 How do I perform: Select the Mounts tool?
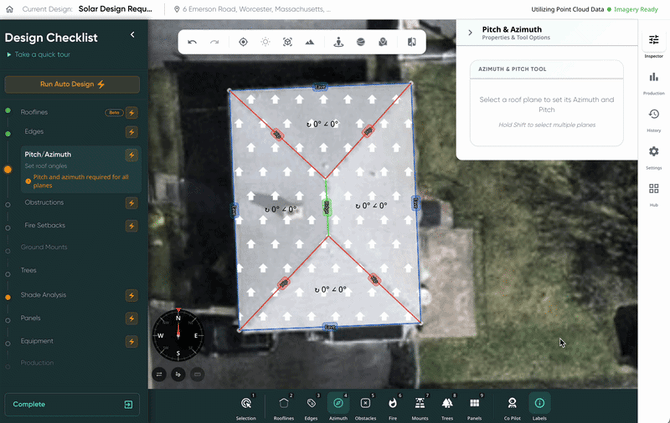[x=420, y=408]
